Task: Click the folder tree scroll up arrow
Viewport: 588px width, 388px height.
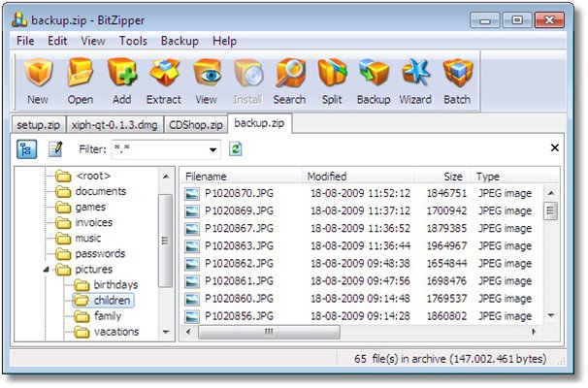Action: [166, 177]
